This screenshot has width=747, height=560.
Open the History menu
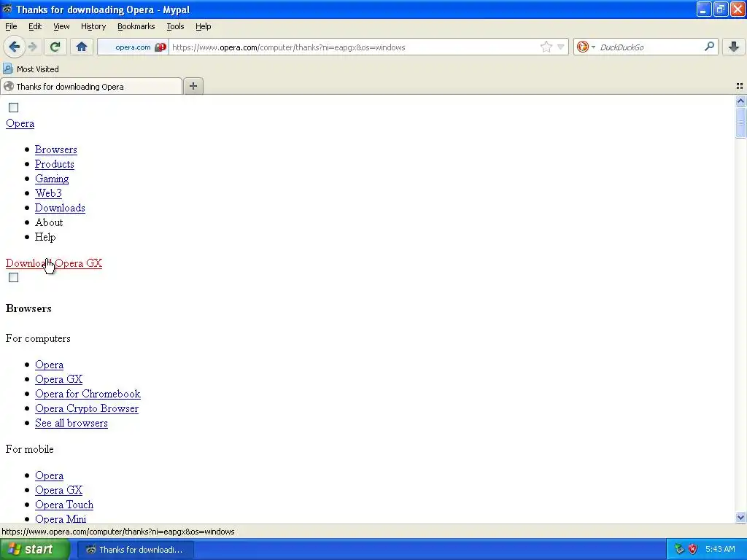click(x=93, y=26)
